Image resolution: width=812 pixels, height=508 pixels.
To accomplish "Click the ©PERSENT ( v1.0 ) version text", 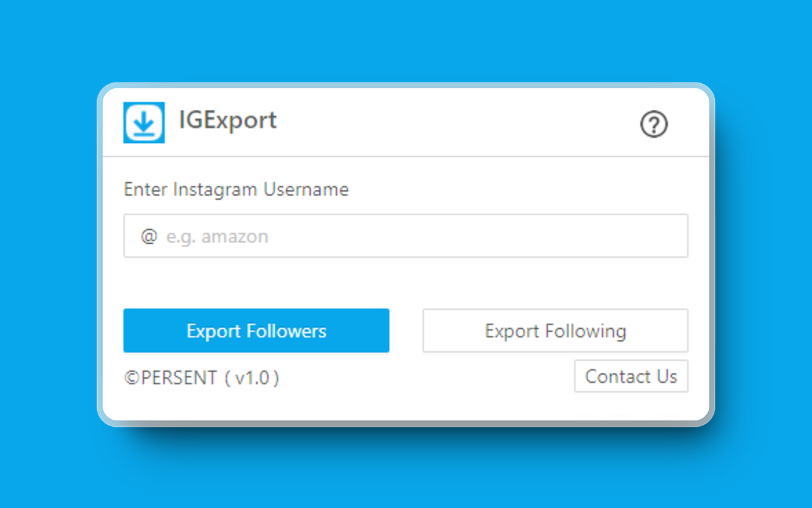I will tap(202, 377).
